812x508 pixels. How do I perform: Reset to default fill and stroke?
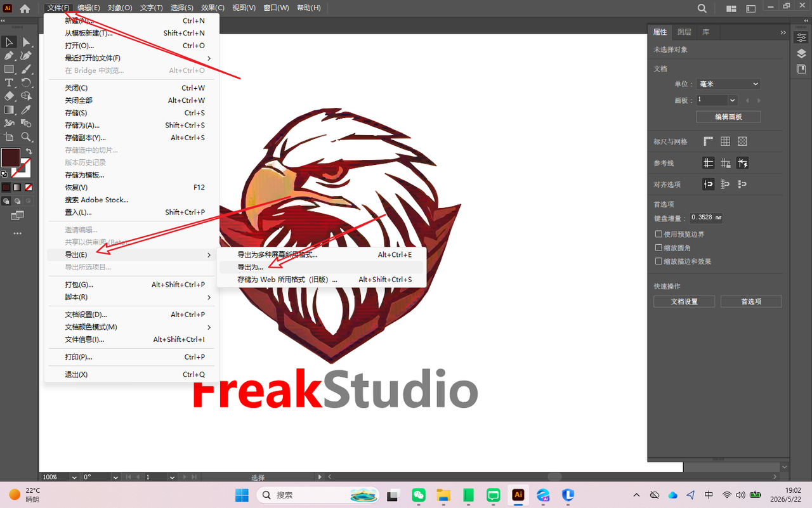point(4,174)
